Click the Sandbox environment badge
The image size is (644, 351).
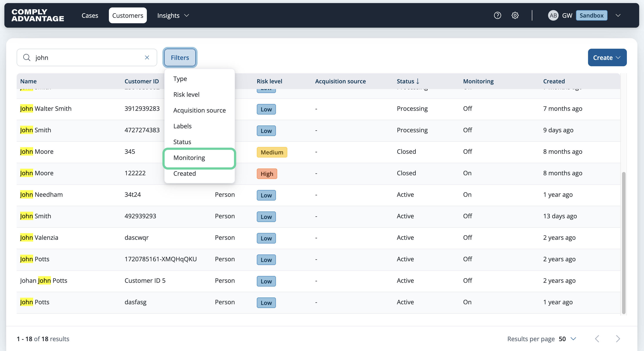tap(592, 16)
